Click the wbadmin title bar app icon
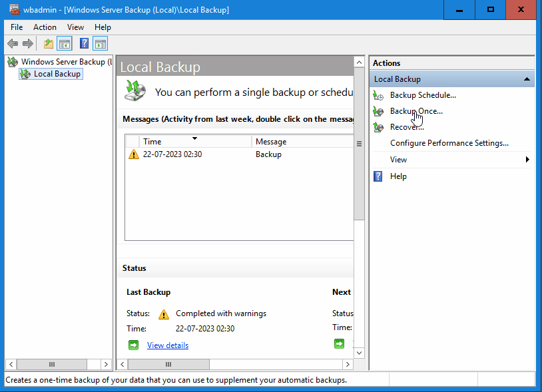 [14, 9]
